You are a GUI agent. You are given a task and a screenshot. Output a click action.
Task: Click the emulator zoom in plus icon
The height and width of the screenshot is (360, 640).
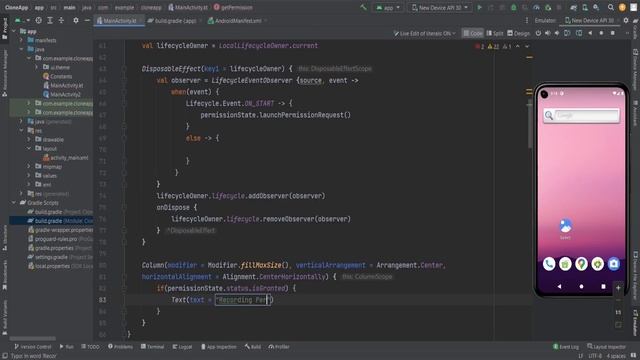coord(618,288)
